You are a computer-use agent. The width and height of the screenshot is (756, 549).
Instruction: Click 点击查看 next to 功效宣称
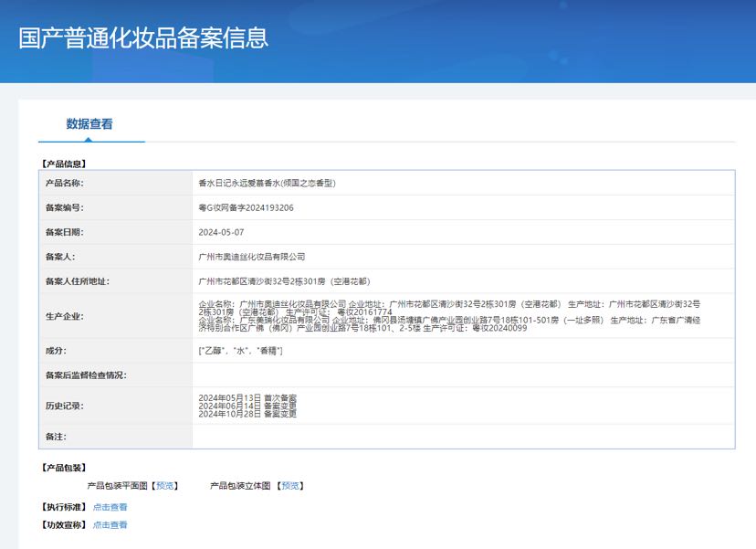tap(110, 525)
